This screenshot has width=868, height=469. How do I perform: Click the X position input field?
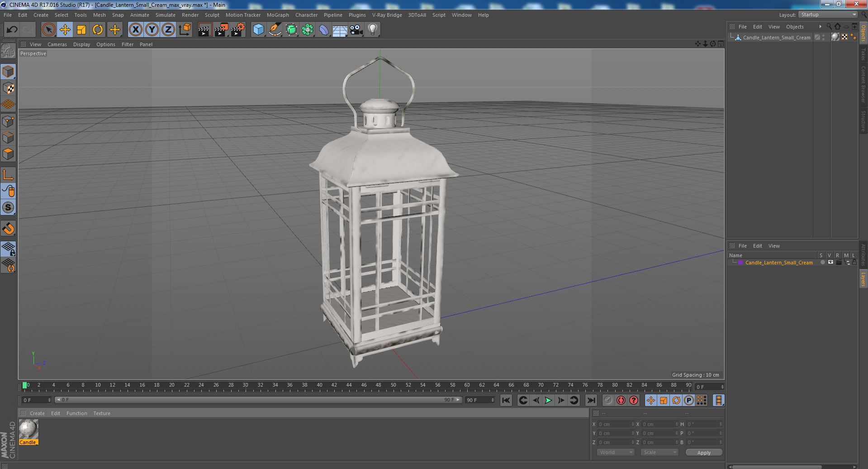[x=616, y=424]
